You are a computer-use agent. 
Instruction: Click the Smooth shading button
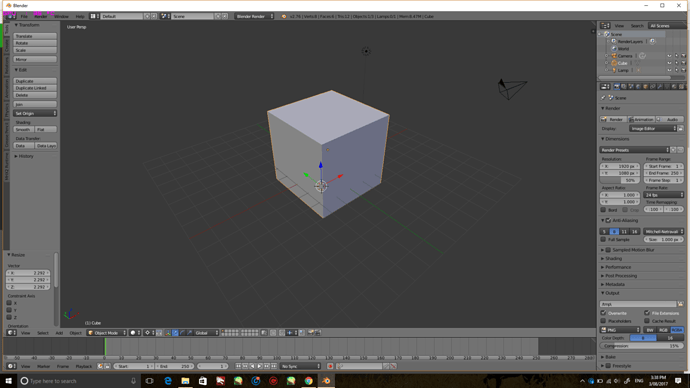24,129
